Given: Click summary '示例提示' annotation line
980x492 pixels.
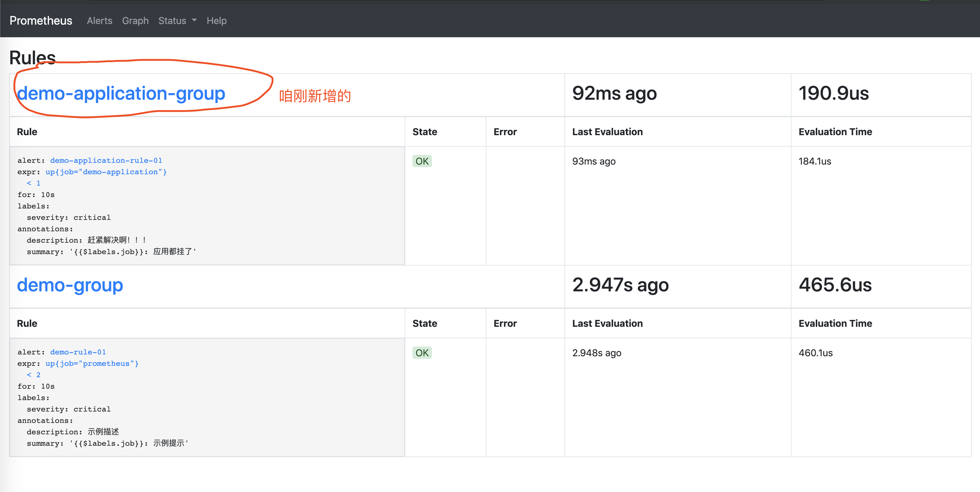Looking at the screenshot, I should pyautogui.click(x=108, y=443).
